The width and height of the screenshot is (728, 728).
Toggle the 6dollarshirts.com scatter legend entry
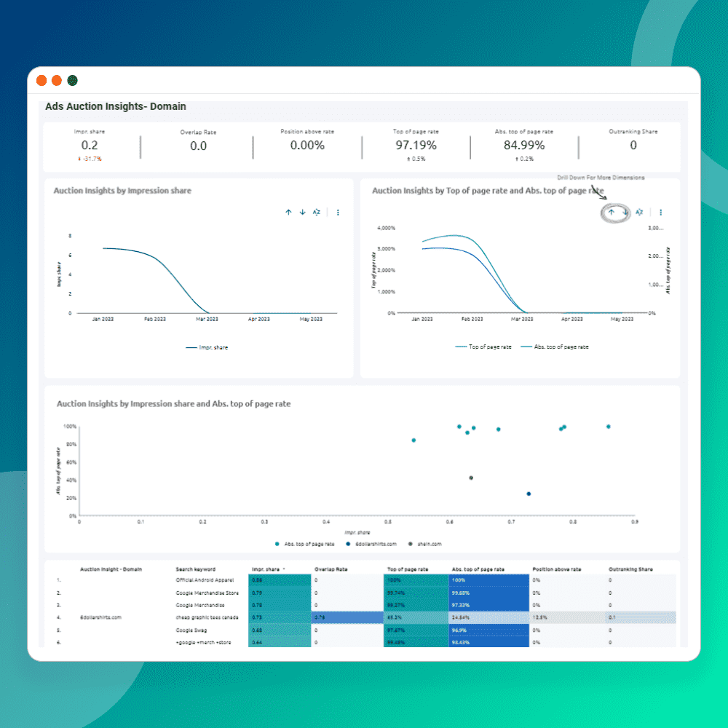371,544
